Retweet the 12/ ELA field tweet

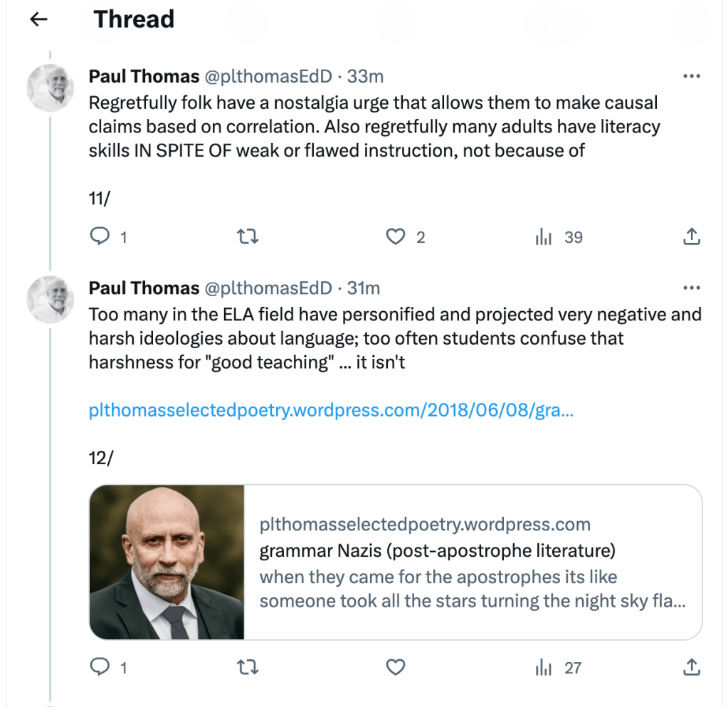click(x=247, y=667)
